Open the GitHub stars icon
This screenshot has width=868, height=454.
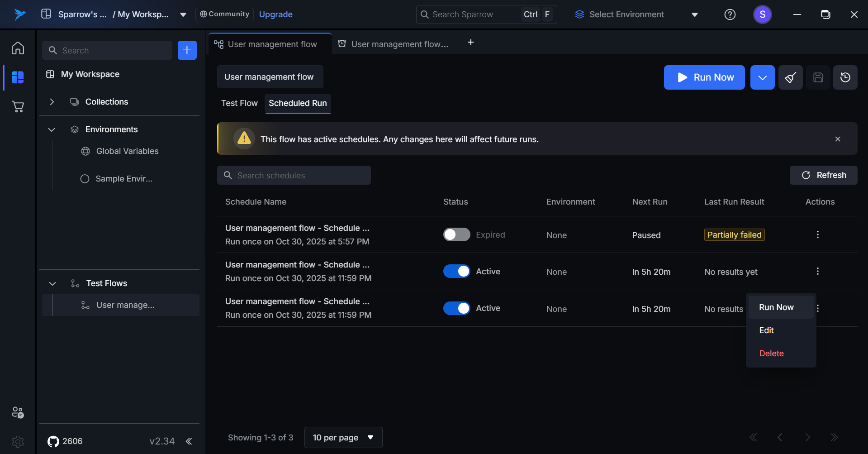[x=53, y=441]
